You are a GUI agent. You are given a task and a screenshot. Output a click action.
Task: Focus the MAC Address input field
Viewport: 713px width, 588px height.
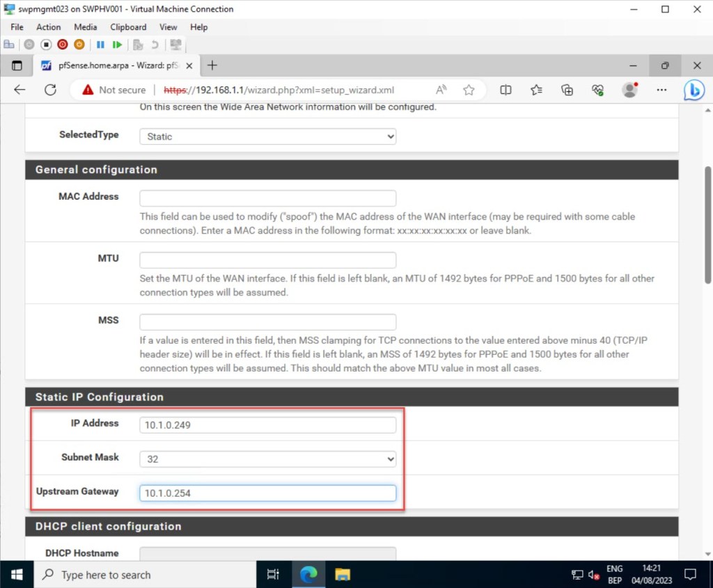(267, 198)
